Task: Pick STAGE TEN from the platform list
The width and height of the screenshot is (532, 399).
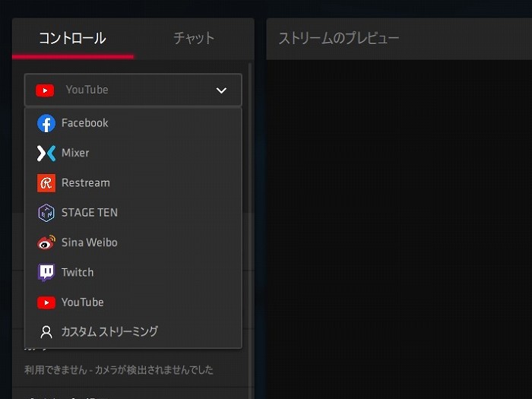Action: (133, 213)
